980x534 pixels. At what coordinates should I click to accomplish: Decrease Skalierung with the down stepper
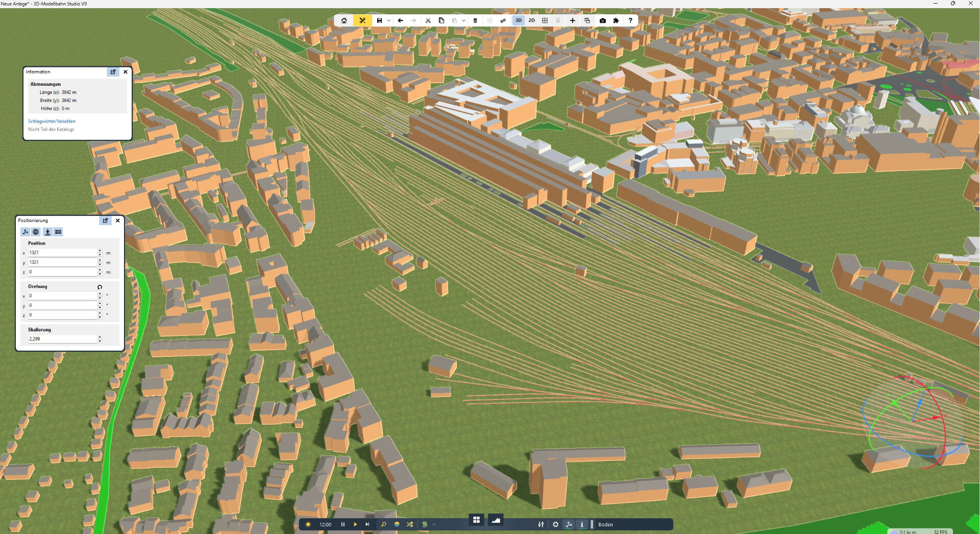coord(100,341)
